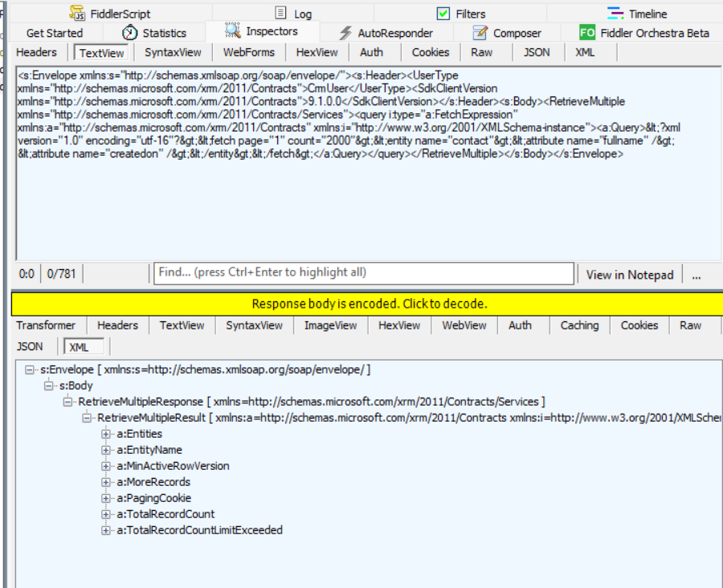Select response TextView tab
Image resolution: width=723 pixels, height=588 pixels.
(182, 325)
